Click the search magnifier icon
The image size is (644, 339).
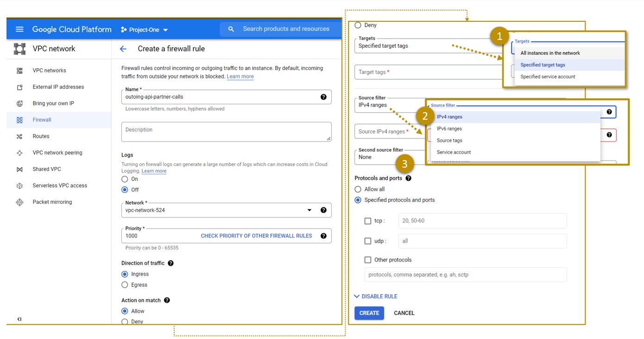point(231,29)
